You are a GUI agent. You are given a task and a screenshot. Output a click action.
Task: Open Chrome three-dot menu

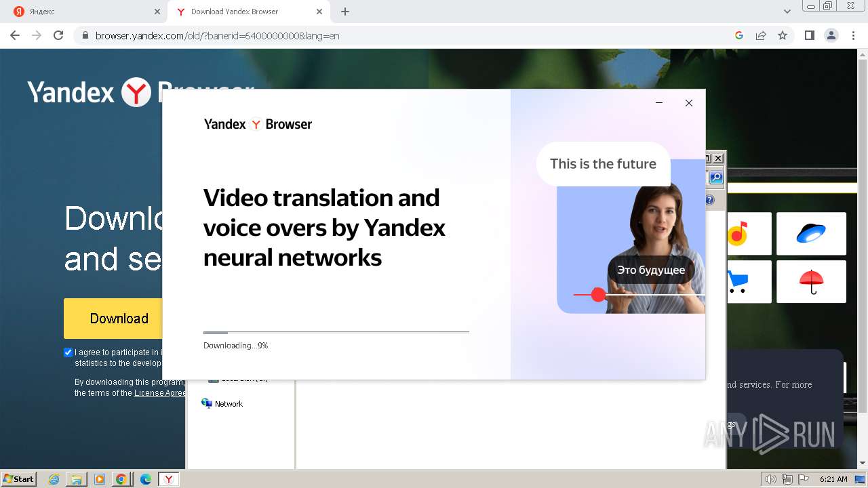click(x=852, y=35)
